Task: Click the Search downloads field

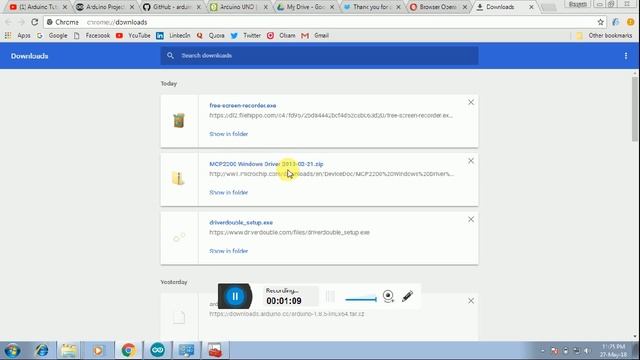Action: [x=319, y=56]
